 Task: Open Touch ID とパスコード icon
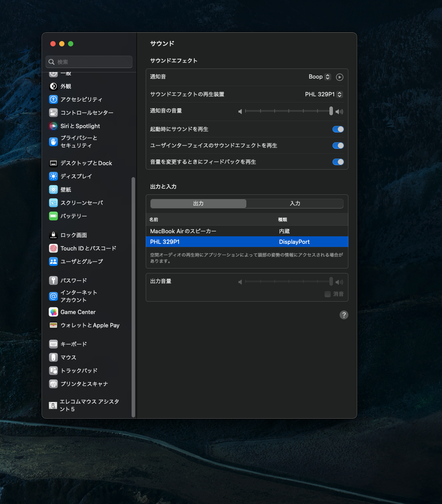click(53, 248)
